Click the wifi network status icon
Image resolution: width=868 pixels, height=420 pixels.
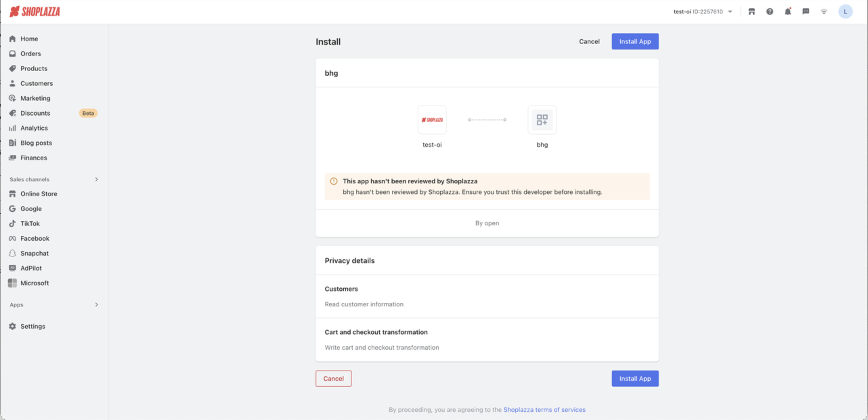coord(824,11)
